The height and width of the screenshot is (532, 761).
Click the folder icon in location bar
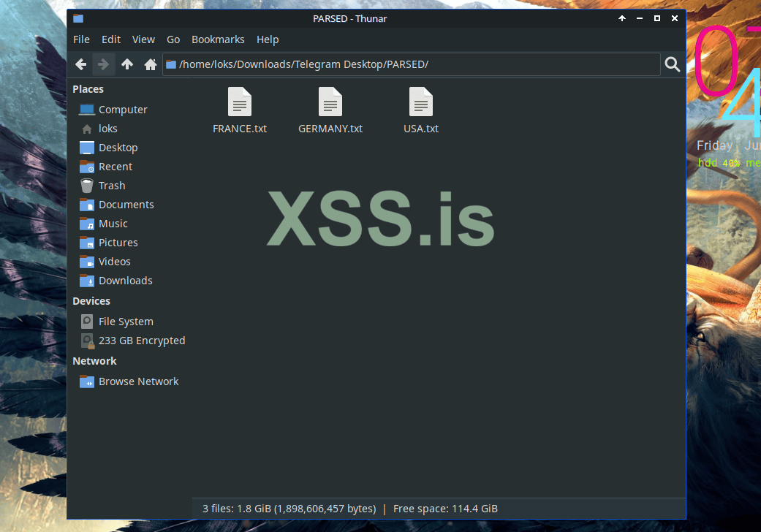[x=171, y=64]
